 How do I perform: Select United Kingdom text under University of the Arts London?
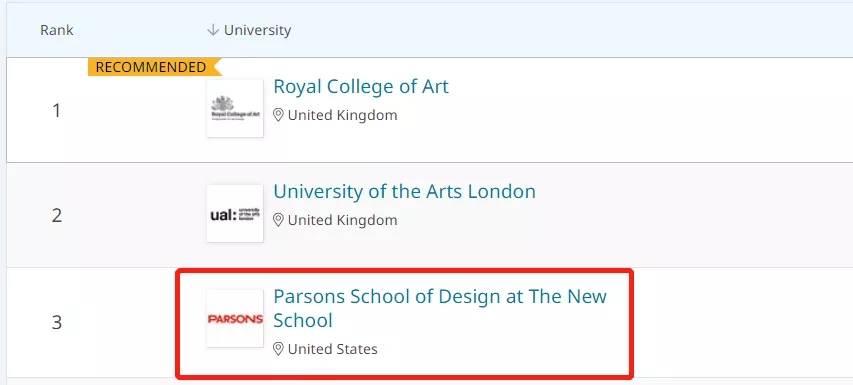click(342, 220)
